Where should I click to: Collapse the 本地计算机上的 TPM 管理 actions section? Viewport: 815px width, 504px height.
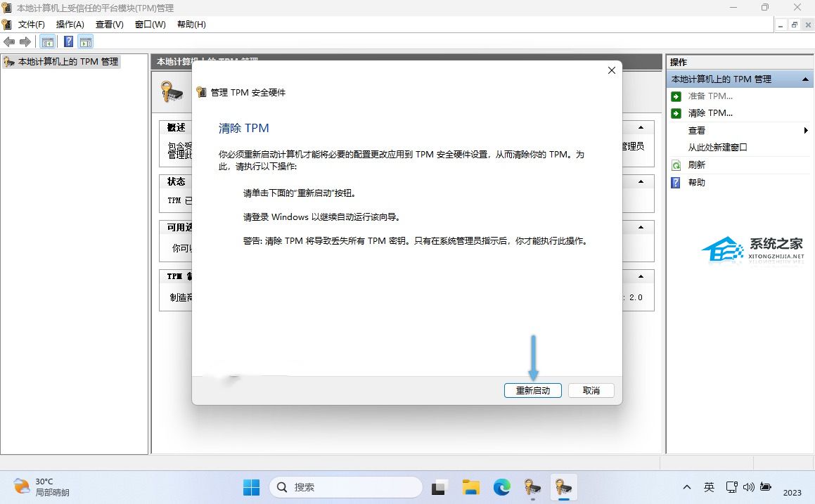pyautogui.click(x=806, y=79)
